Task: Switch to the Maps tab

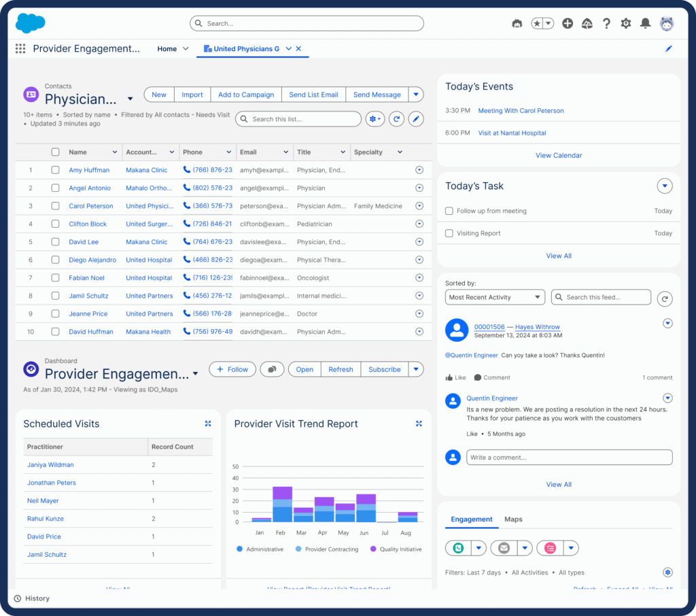Action: 513,519
